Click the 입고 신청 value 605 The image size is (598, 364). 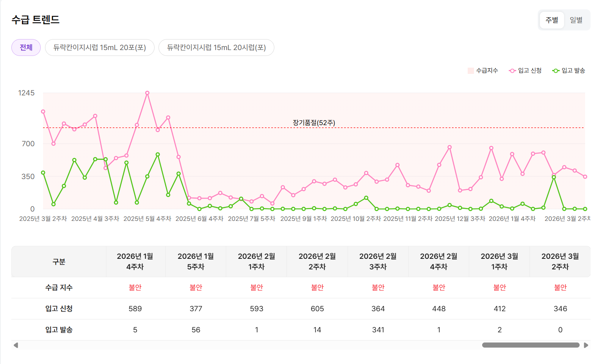[x=317, y=308]
